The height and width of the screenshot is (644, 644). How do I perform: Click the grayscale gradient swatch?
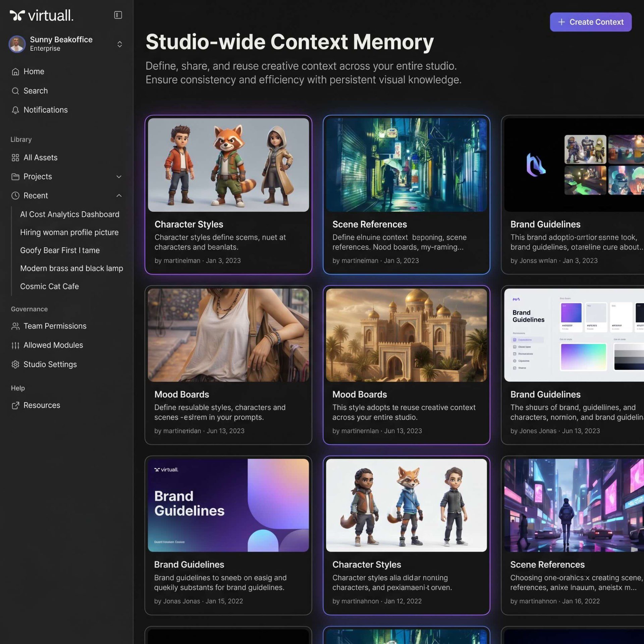tap(629, 357)
